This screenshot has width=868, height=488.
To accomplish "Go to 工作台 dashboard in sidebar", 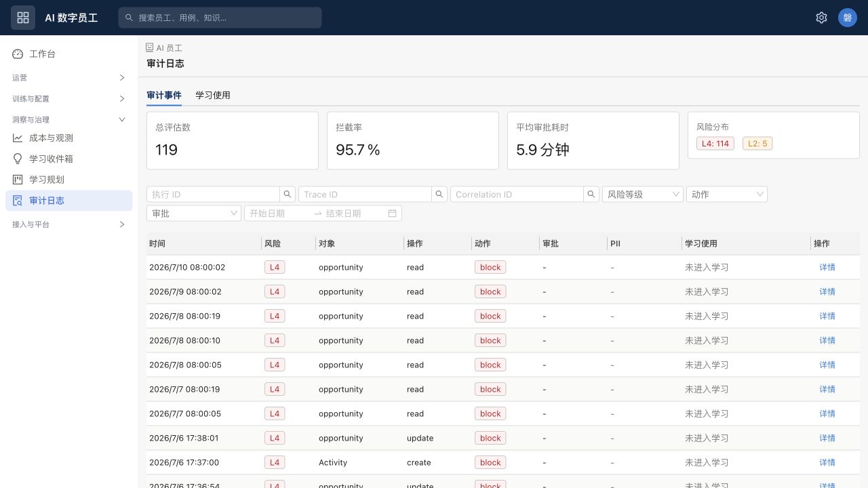I will click(x=69, y=54).
